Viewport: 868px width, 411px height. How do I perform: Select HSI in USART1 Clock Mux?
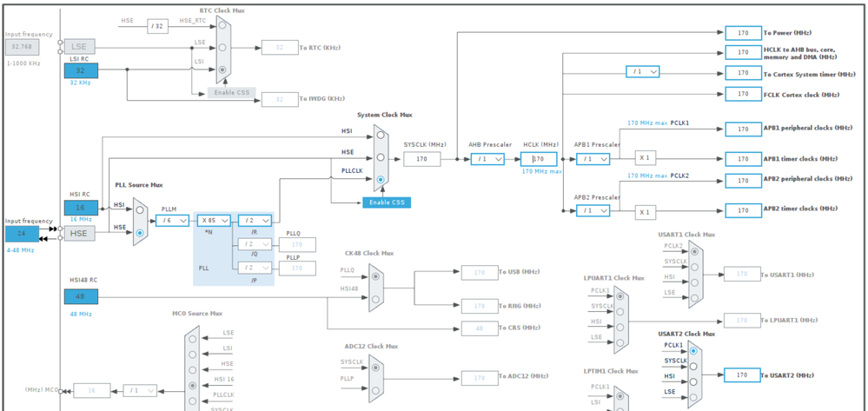click(693, 282)
